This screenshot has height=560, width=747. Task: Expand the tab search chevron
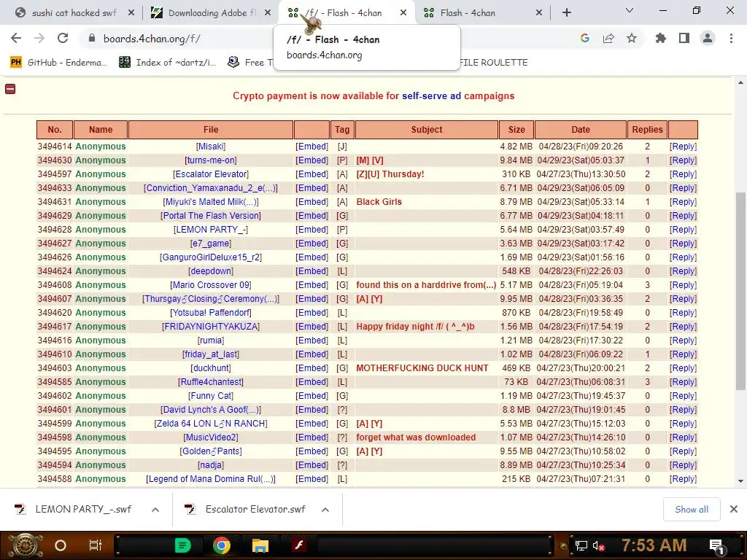(630, 10)
